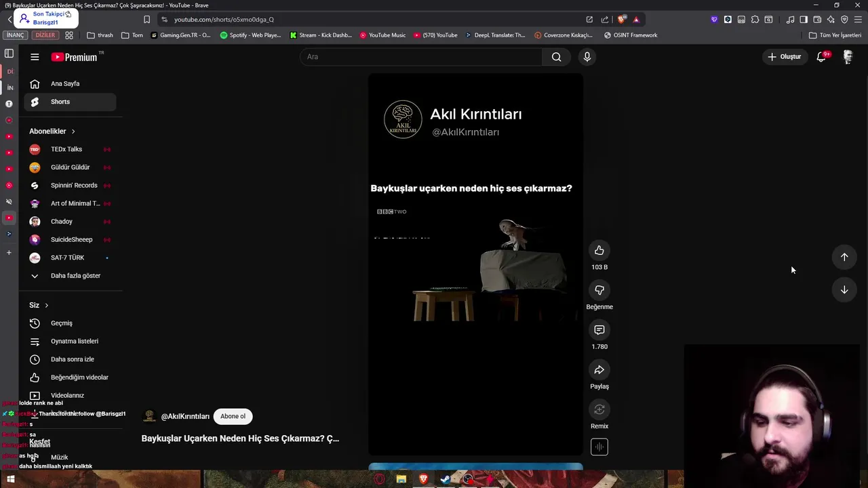Share the Short using Paylaş

[599, 370]
